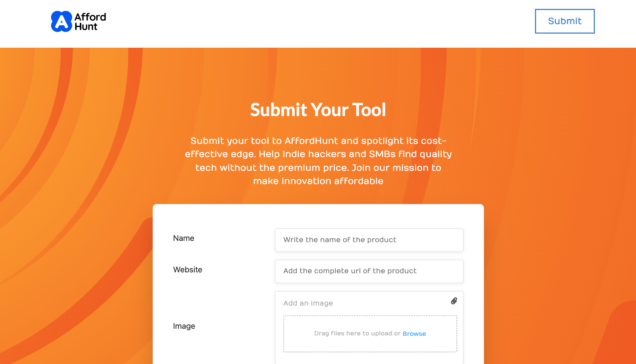Click the "Drag files here to upload" text
Image resolution: width=636 pixels, height=364 pixels.
(x=357, y=333)
